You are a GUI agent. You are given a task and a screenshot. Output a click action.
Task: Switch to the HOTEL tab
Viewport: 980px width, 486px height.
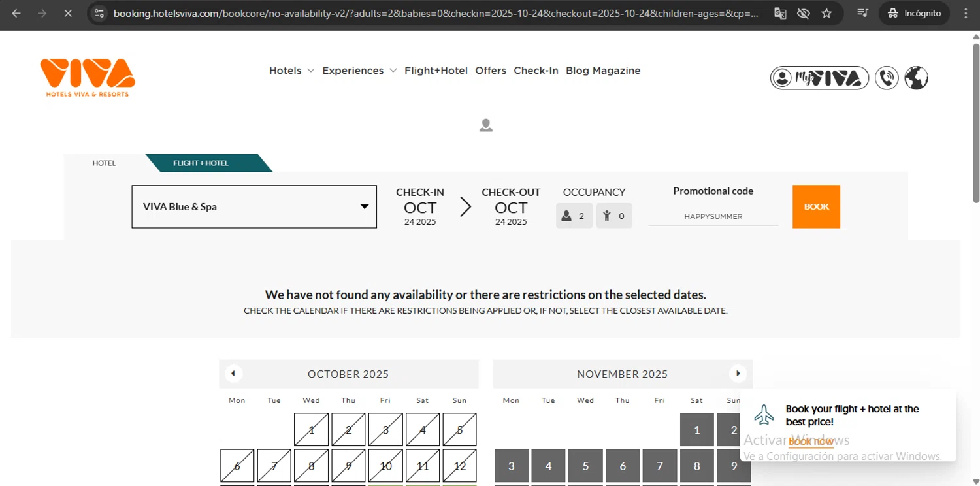104,163
